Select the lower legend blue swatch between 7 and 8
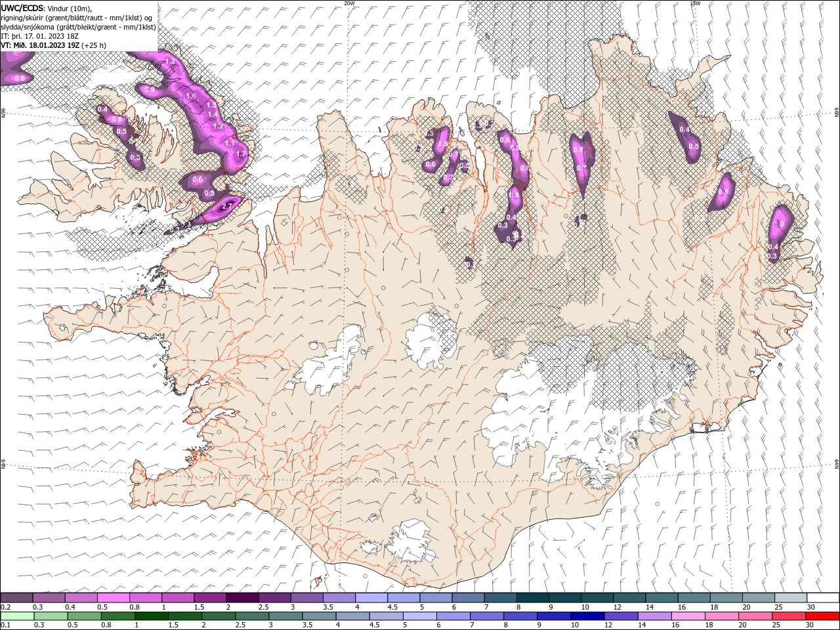 click(486, 616)
